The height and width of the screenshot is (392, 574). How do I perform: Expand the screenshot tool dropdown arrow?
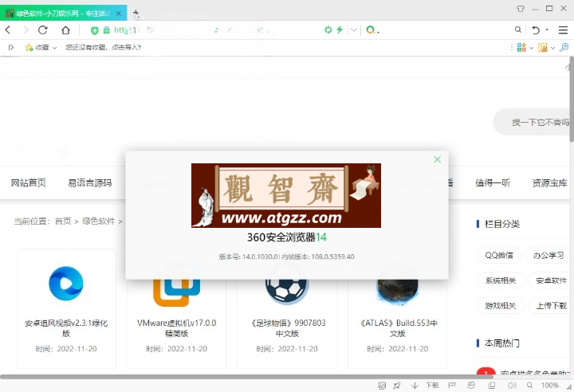(x=552, y=48)
